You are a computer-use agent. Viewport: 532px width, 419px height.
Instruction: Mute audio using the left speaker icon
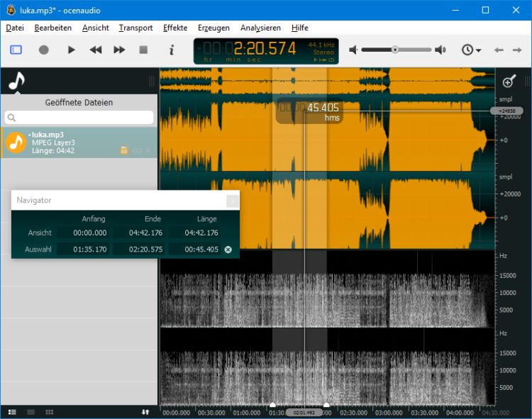pyautogui.click(x=353, y=50)
